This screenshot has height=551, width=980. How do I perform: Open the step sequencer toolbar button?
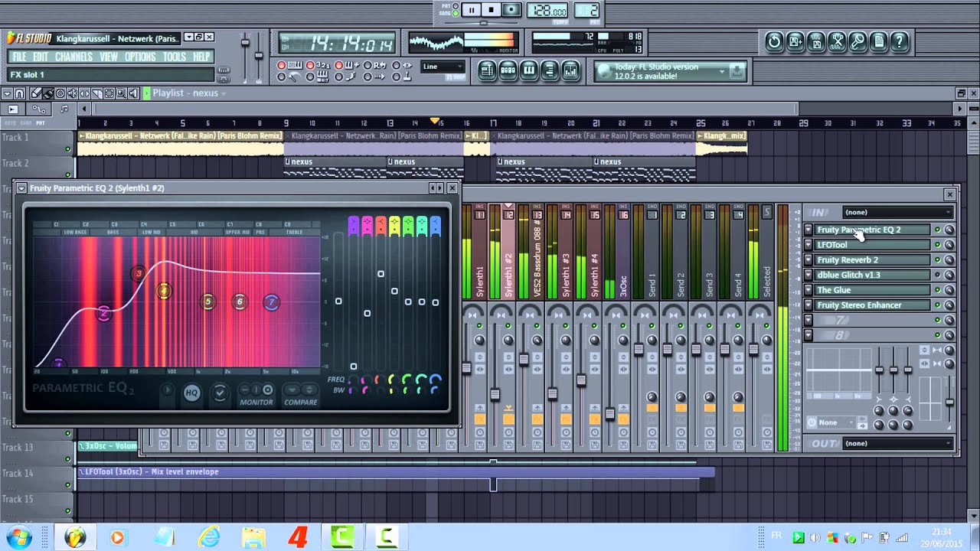click(x=508, y=71)
